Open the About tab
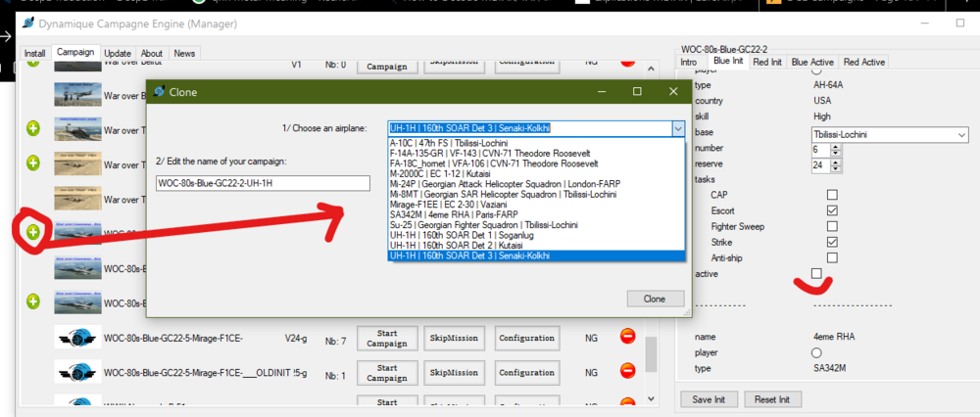 (151, 54)
